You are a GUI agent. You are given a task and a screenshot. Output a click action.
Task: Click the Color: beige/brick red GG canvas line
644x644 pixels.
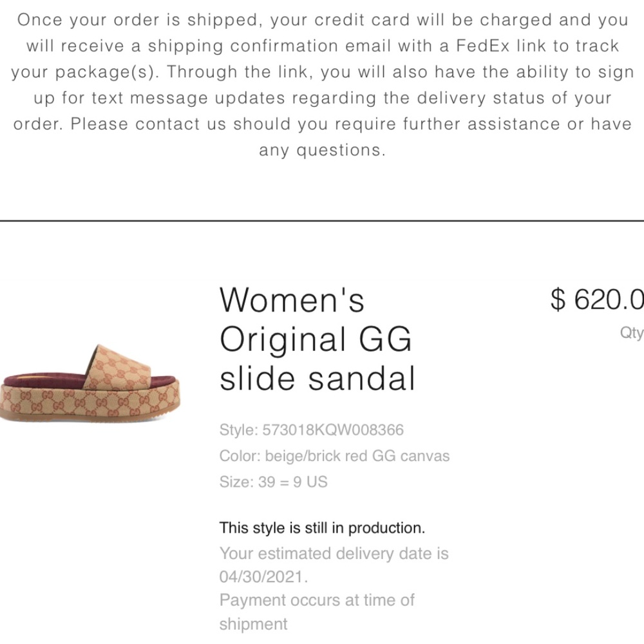(334, 456)
